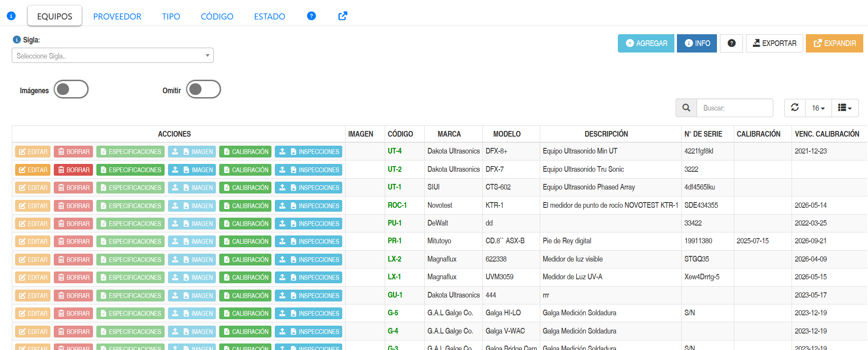Viewport: 868px width, 350px height.
Task: Click the external link icon next to ESTADO
Action: click(x=343, y=16)
